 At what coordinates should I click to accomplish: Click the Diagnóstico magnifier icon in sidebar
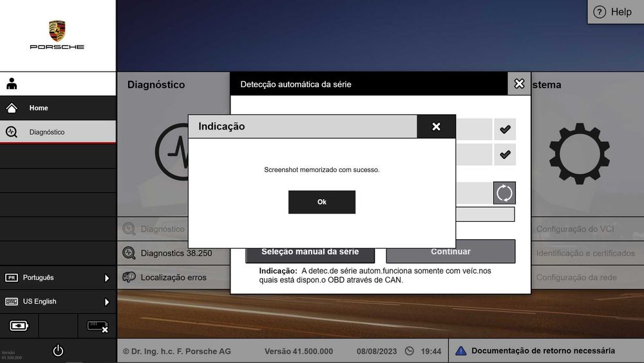[x=12, y=132]
